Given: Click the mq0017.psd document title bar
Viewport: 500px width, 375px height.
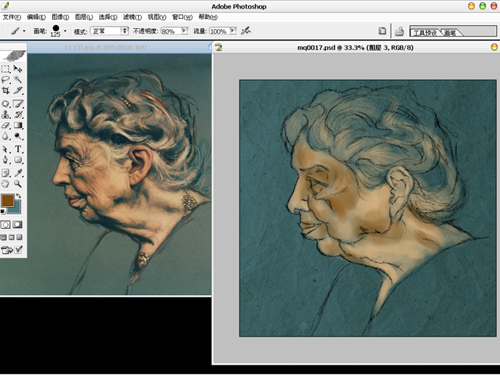Looking at the screenshot, I should (x=355, y=48).
